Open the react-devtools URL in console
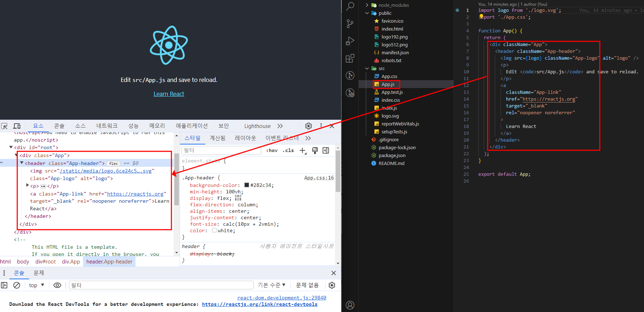Viewport: 644px width, 312px height. coord(259,304)
